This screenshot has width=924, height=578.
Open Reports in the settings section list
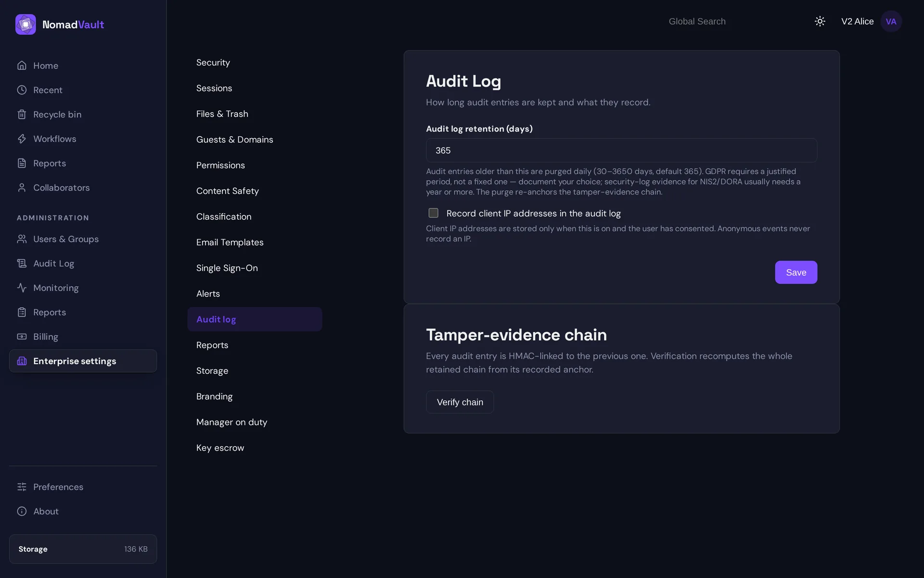[255, 345]
